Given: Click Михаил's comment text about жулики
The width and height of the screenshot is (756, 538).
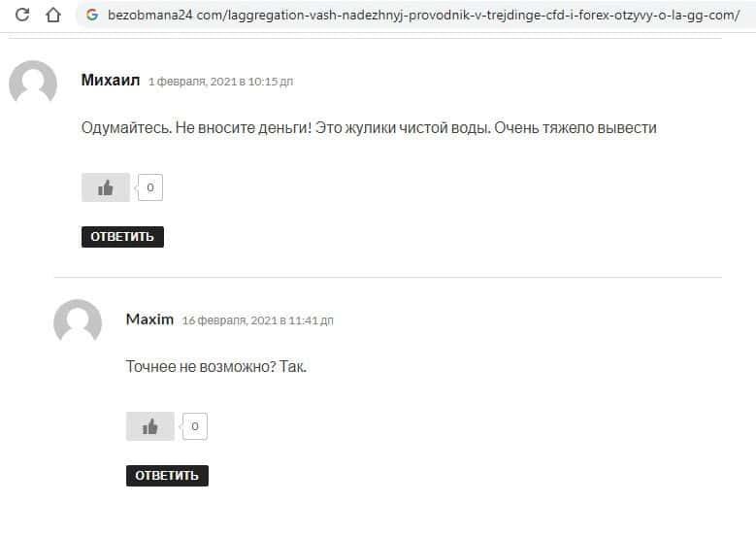Looking at the screenshot, I should 369,128.
